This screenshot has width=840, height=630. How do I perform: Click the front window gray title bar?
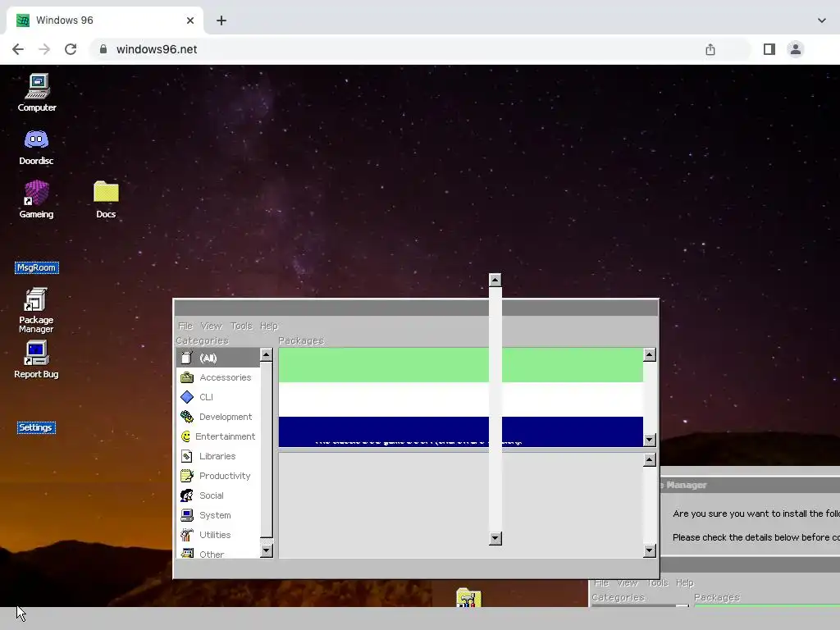coord(416,308)
